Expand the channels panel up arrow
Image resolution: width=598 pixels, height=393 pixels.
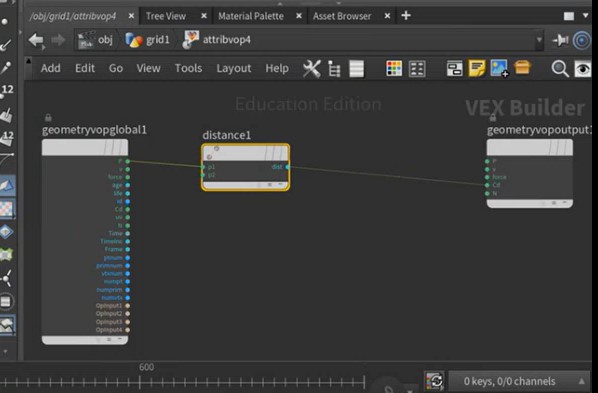(x=582, y=381)
